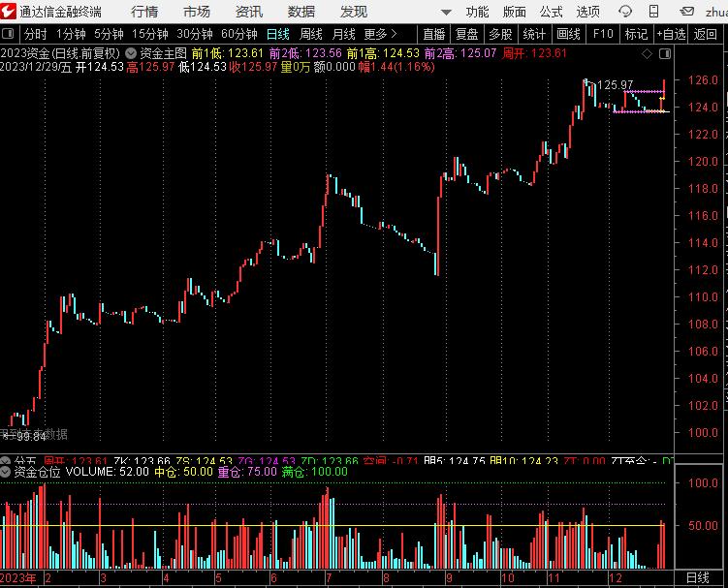This screenshot has width=728, height=588.
Task: Switch to 1分钟 period
Action: pos(71,34)
